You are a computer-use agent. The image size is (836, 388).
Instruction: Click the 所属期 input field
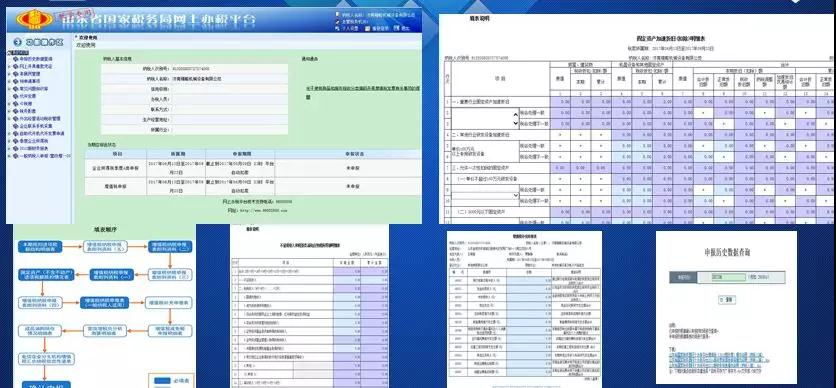[729, 277]
